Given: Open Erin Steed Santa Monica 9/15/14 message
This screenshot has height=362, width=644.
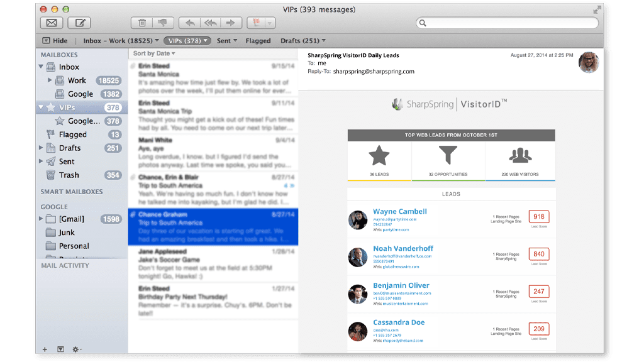Looking at the screenshot, I should tap(213, 78).
